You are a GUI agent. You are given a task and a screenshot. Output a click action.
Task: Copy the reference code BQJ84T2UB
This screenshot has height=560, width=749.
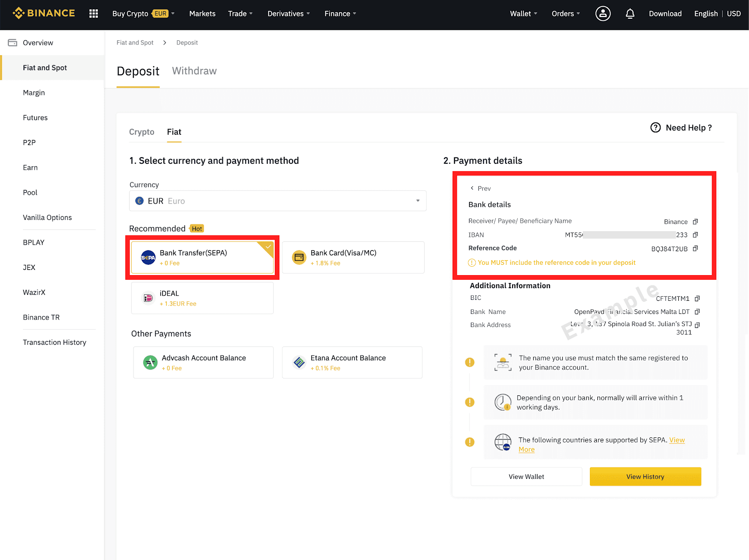pos(695,248)
